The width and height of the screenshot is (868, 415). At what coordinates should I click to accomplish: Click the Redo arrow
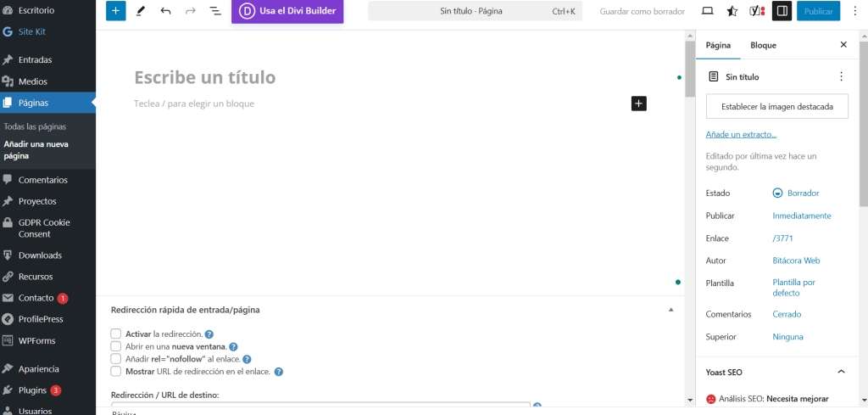click(x=191, y=11)
